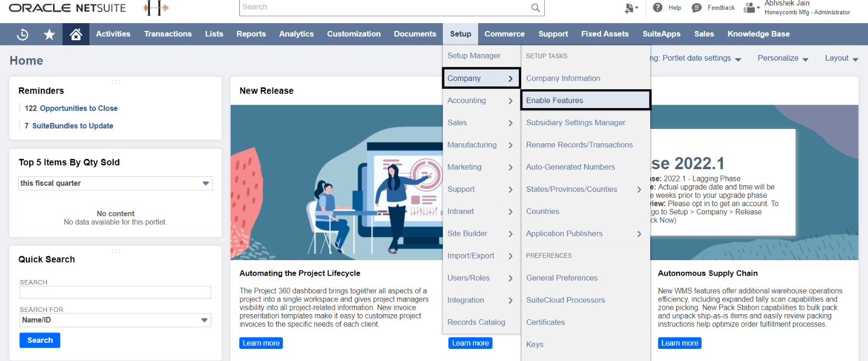The image size is (868, 361).
Task: Click the Feedback speech bubble icon
Action: tap(696, 8)
